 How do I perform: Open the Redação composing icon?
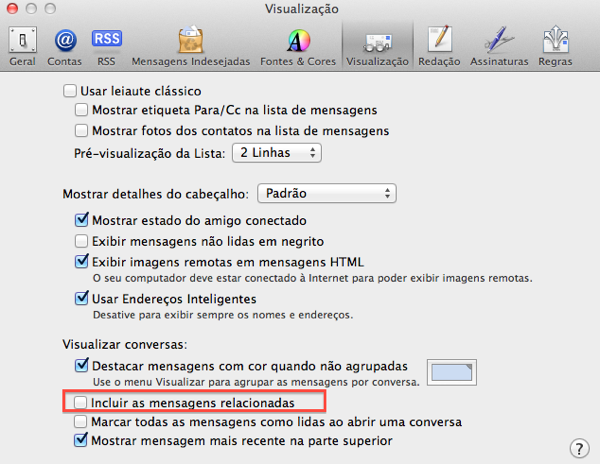click(439, 39)
